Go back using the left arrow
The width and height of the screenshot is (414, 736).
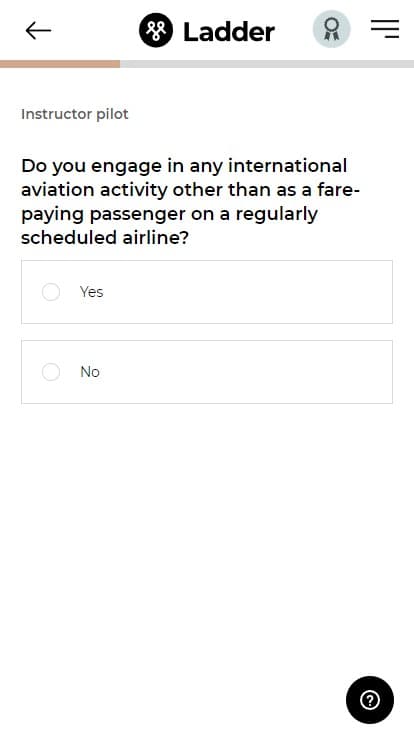point(38,31)
